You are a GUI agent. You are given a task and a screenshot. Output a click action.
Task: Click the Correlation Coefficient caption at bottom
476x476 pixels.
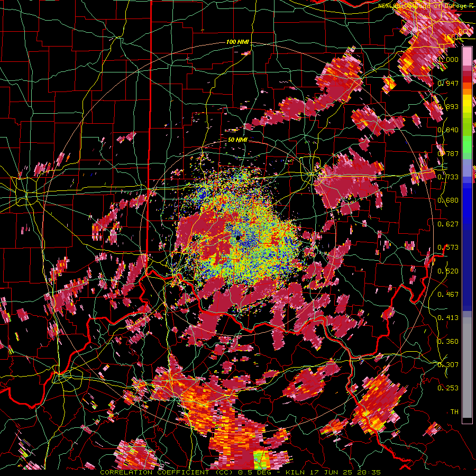pos(241,472)
